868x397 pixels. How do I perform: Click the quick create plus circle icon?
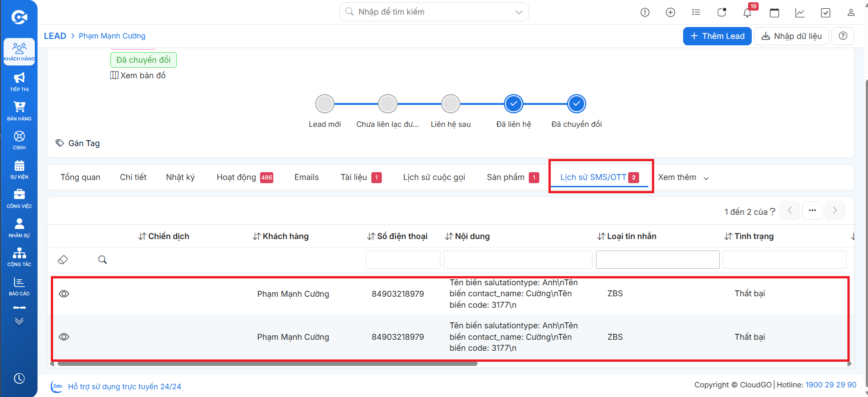pos(671,12)
